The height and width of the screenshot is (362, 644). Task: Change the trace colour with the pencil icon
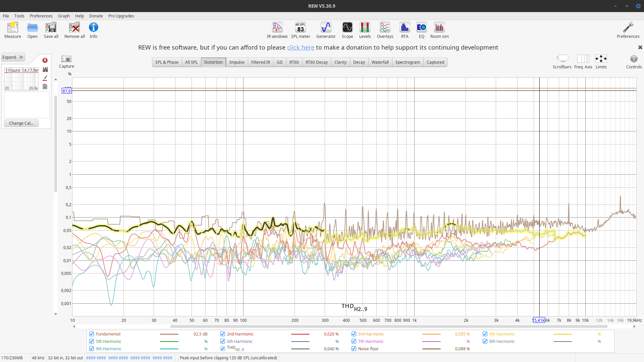45,78
